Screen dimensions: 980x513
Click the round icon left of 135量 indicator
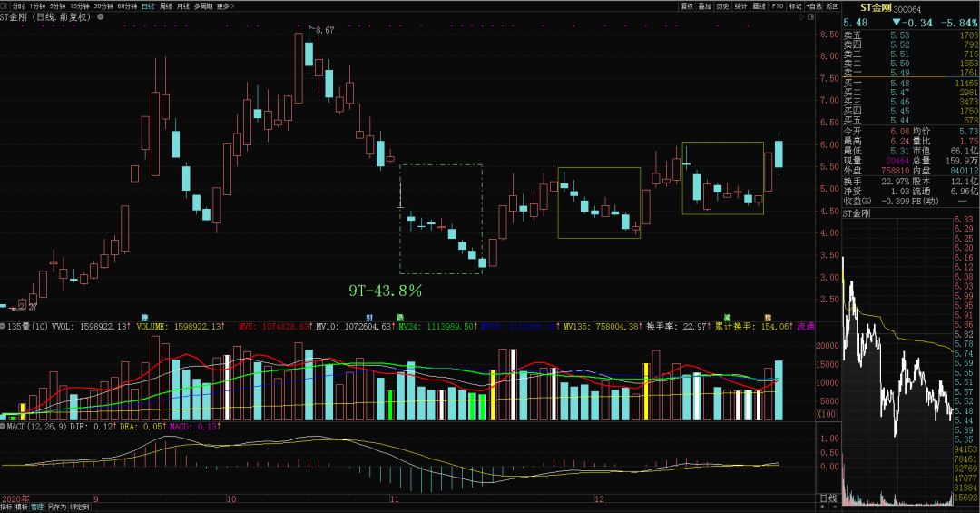pyautogui.click(x=3, y=327)
